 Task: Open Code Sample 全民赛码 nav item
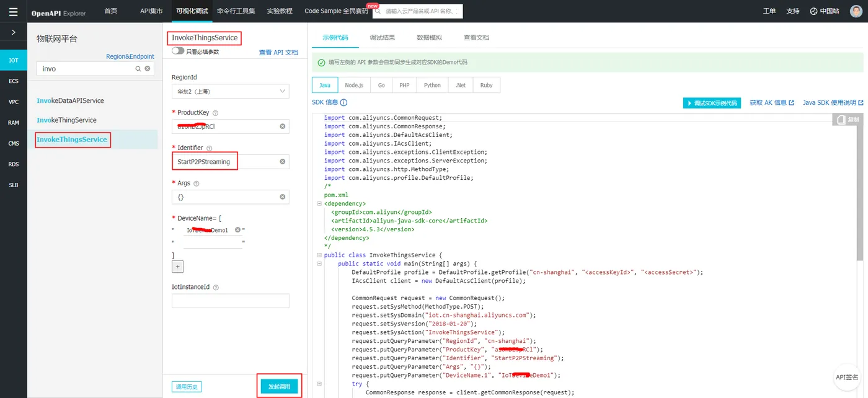click(x=337, y=11)
